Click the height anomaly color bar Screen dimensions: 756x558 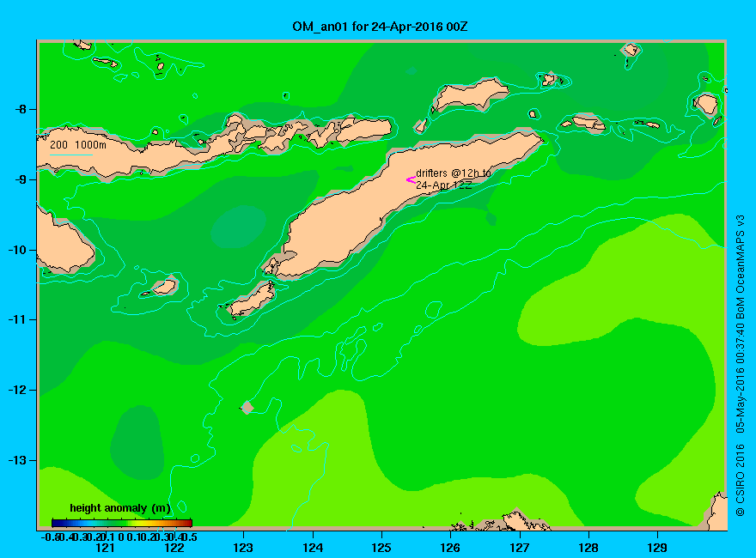click(121, 523)
